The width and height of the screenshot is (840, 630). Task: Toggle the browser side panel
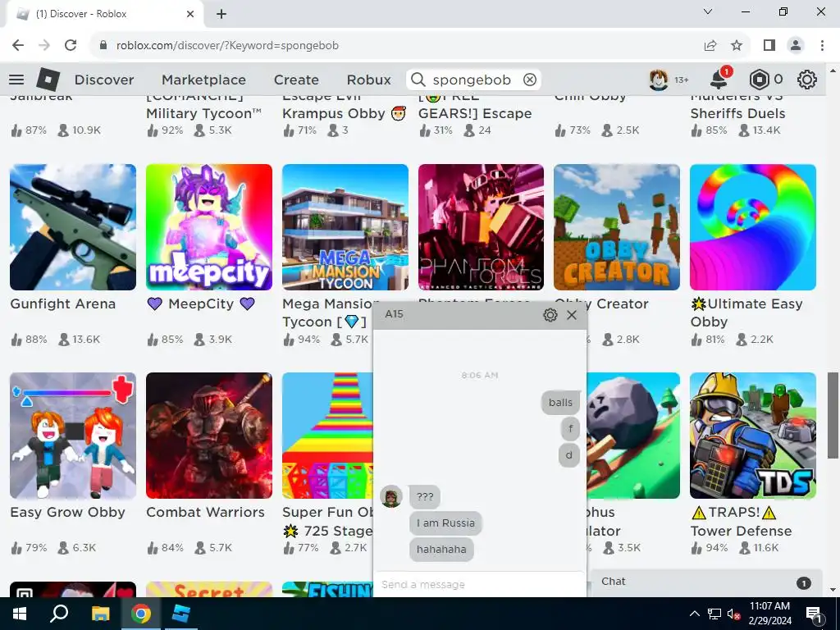(769, 46)
